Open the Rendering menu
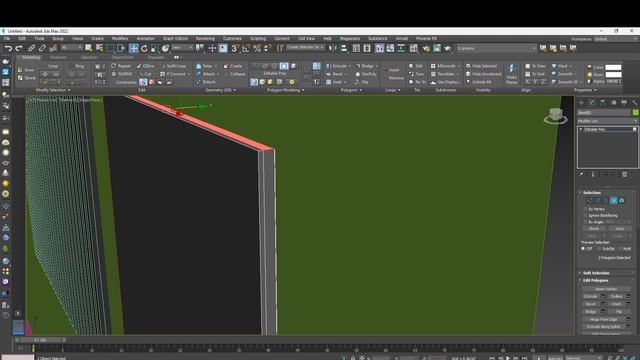The width and height of the screenshot is (640, 360). [x=205, y=38]
